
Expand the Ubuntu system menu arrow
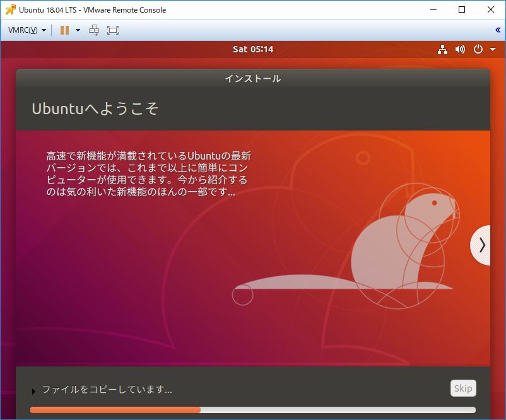pos(493,49)
